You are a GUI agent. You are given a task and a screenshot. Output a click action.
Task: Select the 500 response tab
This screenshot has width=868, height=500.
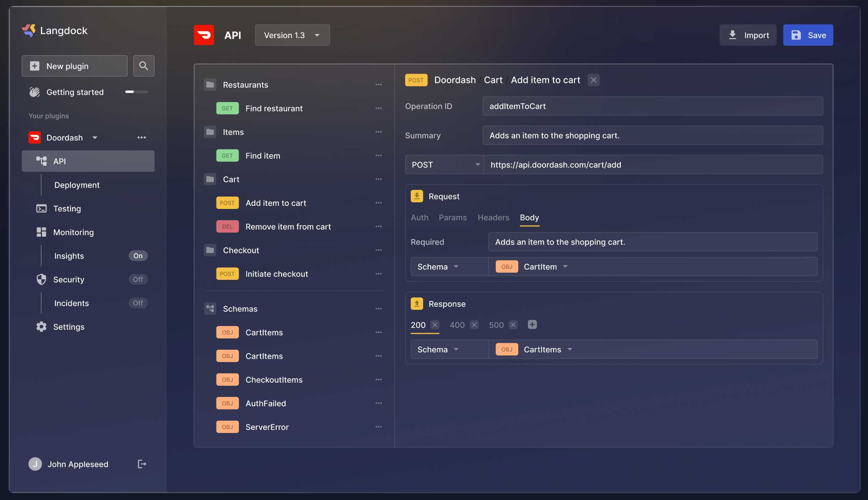click(x=496, y=325)
